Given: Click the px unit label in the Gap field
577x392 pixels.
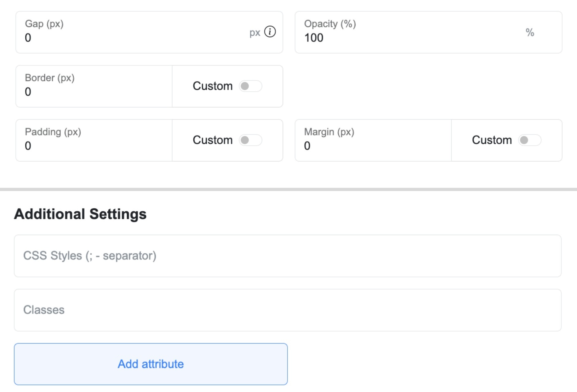Looking at the screenshot, I should point(255,32).
